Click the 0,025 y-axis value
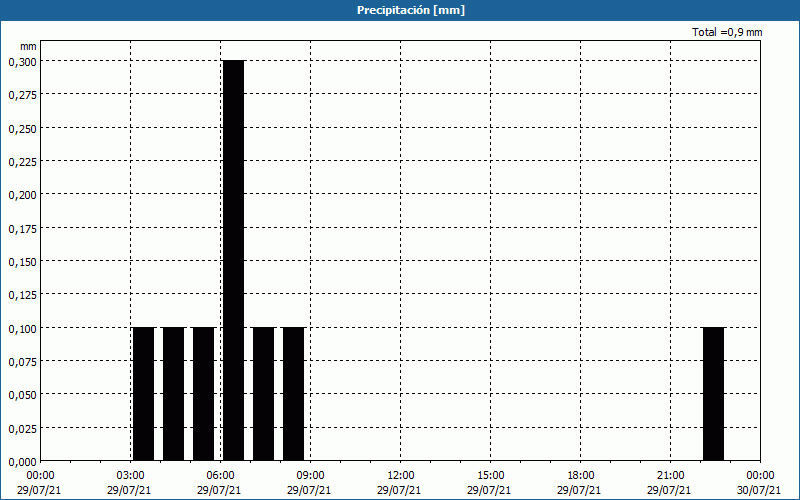This screenshot has height=500, width=800. [22, 429]
